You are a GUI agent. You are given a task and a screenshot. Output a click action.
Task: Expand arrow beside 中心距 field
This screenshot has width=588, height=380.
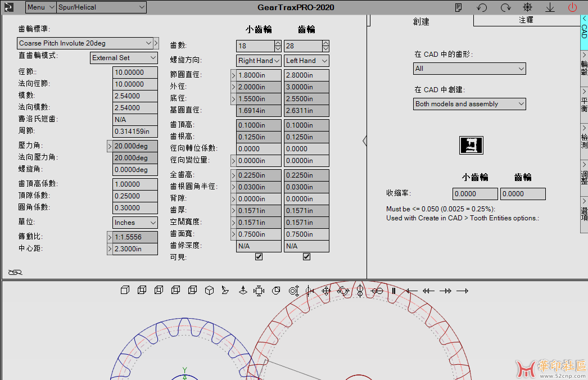click(x=110, y=248)
